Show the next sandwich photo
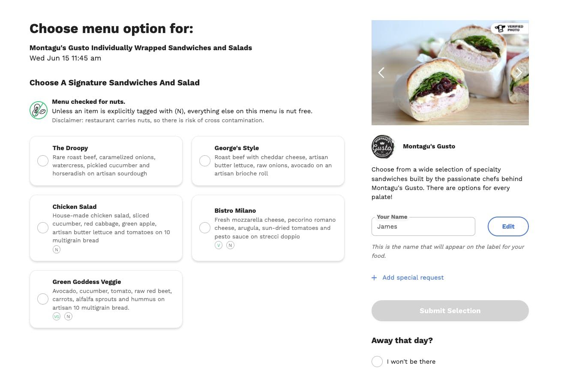 tap(518, 72)
